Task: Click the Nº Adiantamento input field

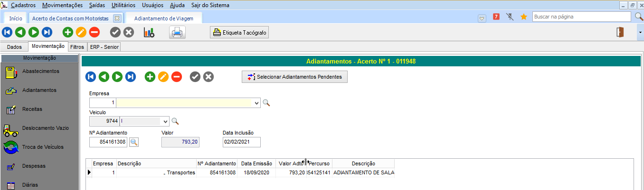Action: point(108,142)
